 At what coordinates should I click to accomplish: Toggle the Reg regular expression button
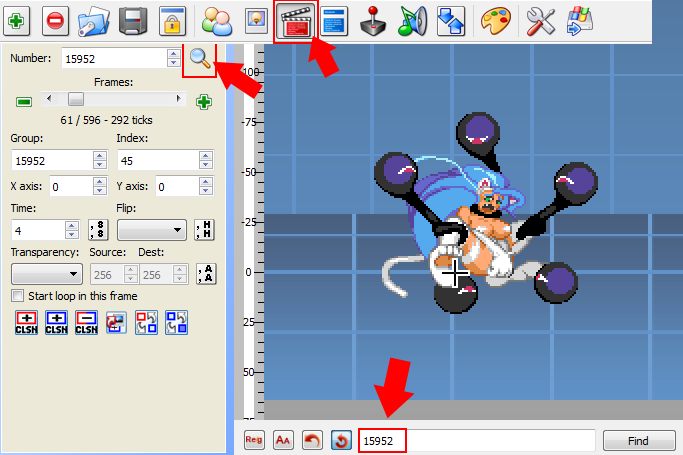point(254,440)
